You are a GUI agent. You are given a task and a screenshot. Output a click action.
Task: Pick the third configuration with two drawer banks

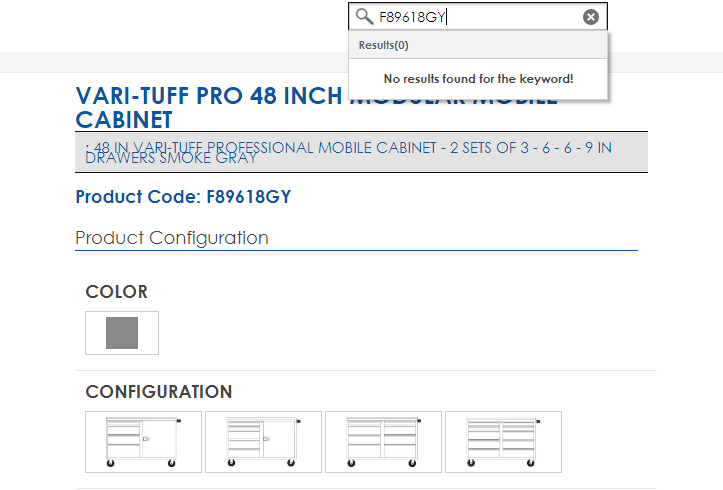coord(383,441)
